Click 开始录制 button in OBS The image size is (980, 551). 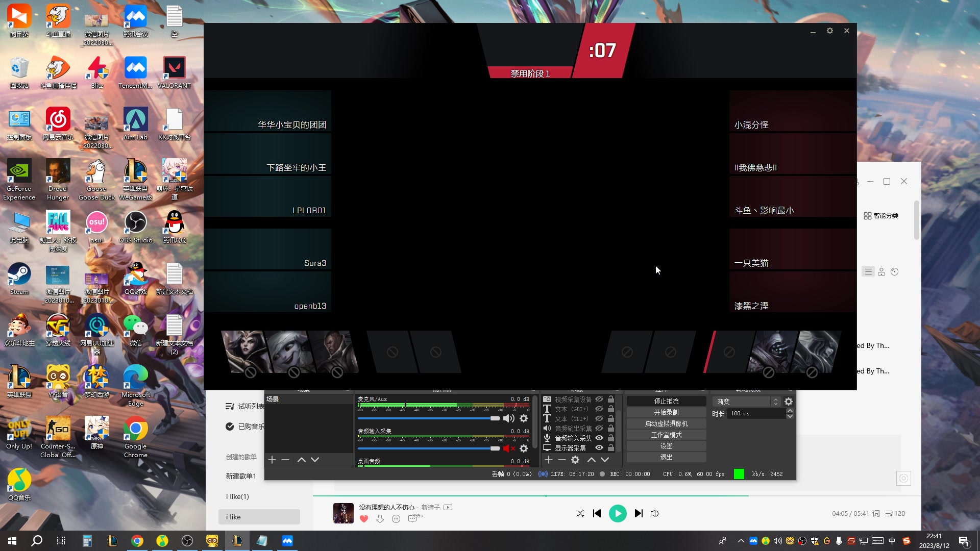tap(666, 413)
